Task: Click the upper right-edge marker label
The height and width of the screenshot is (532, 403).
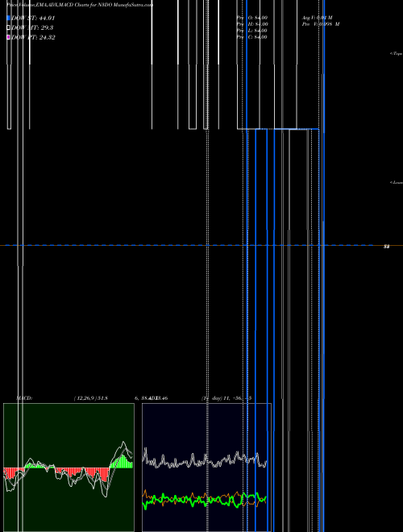Action: tap(397, 54)
